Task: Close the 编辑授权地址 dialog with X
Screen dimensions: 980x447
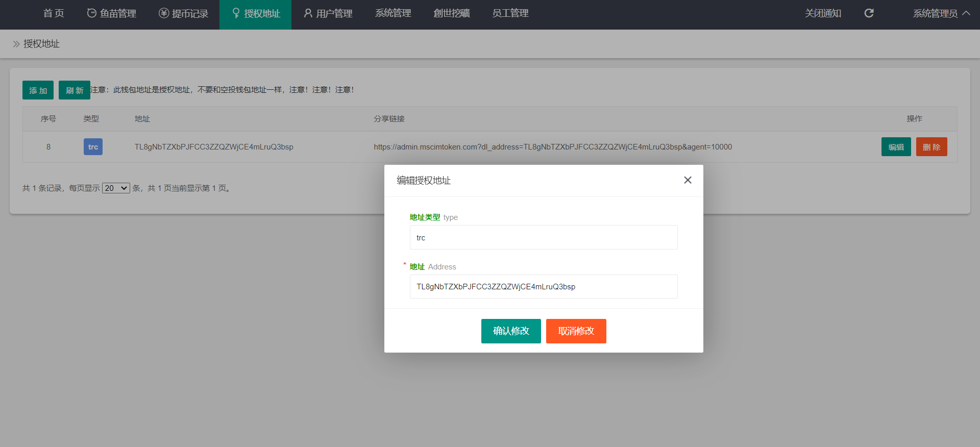Action: pos(688,180)
